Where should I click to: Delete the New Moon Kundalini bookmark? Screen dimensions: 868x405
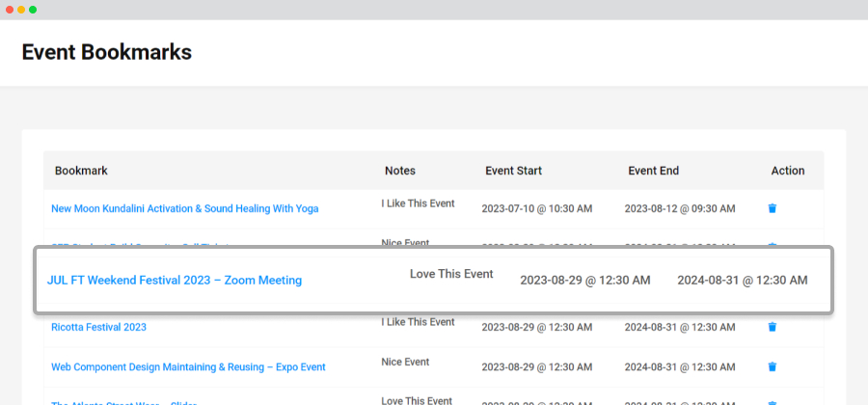(773, 208)
